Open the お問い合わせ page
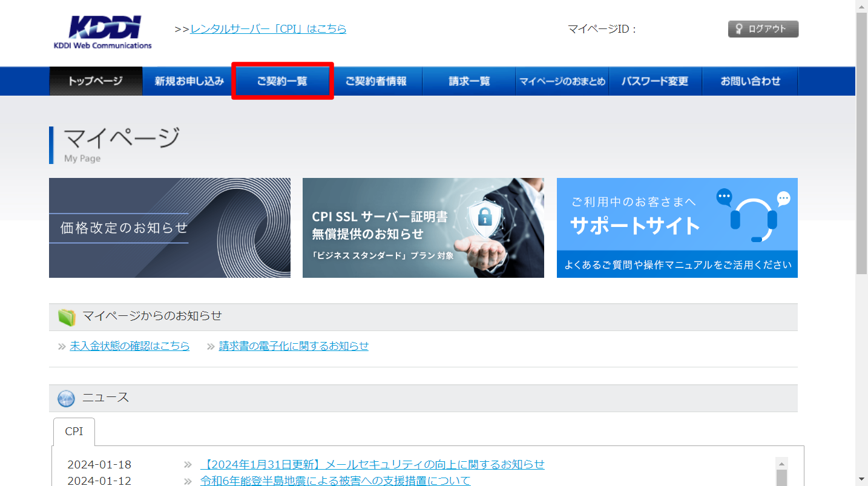The image size is (868, 486). pos(750,81)
